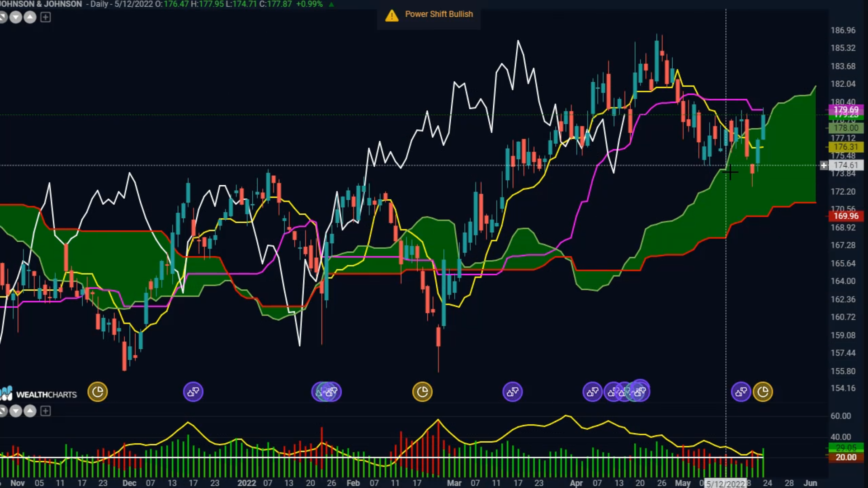Screen dimensions: 868x488
Task: Open the purple ratings marker near Dec 17
Action: pos(193,392)
